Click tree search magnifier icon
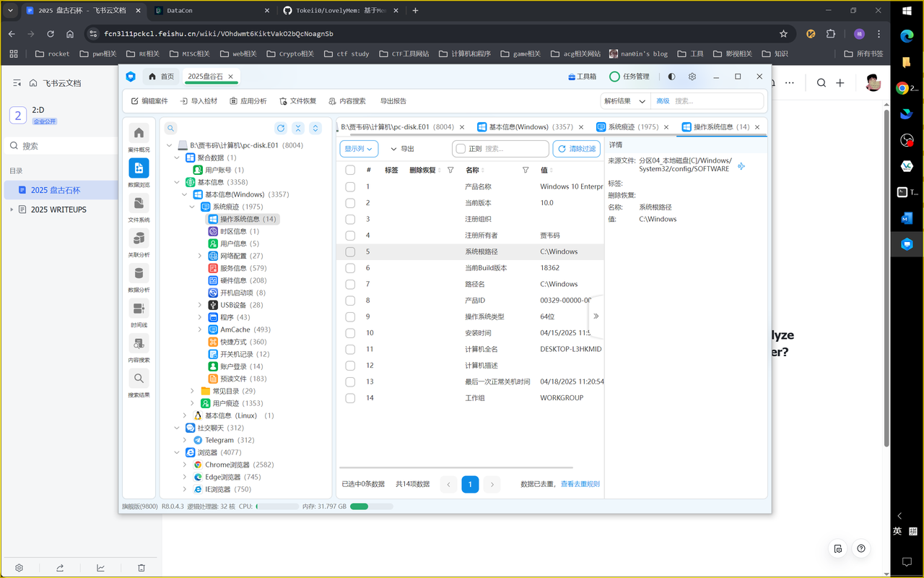 [x=170, y=129]
